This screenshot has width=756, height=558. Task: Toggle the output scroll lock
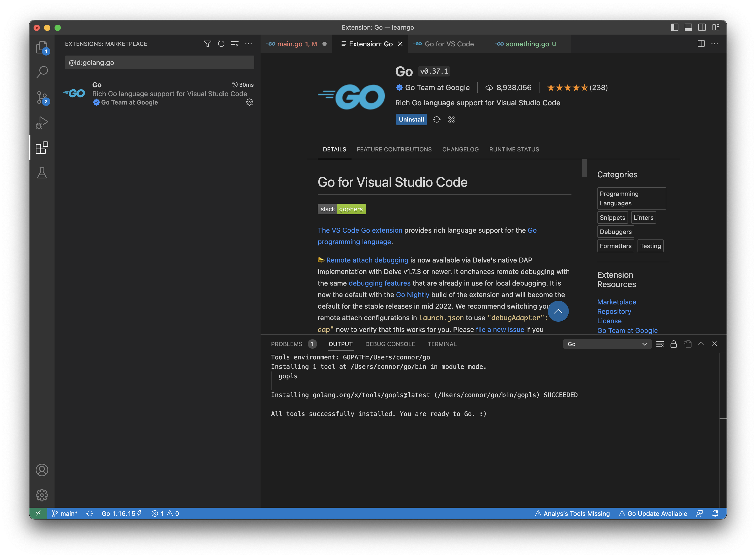673,344
